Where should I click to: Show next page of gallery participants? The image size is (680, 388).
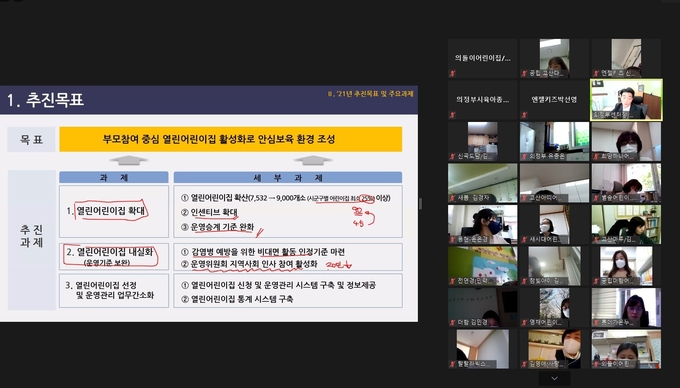point(554,378)
